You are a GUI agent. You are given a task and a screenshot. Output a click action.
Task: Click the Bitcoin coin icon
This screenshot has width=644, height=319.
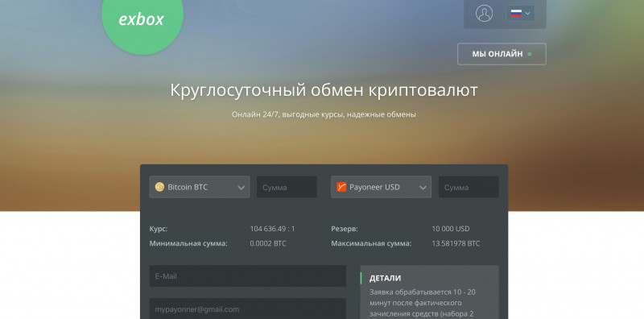(x=159, y=187)
